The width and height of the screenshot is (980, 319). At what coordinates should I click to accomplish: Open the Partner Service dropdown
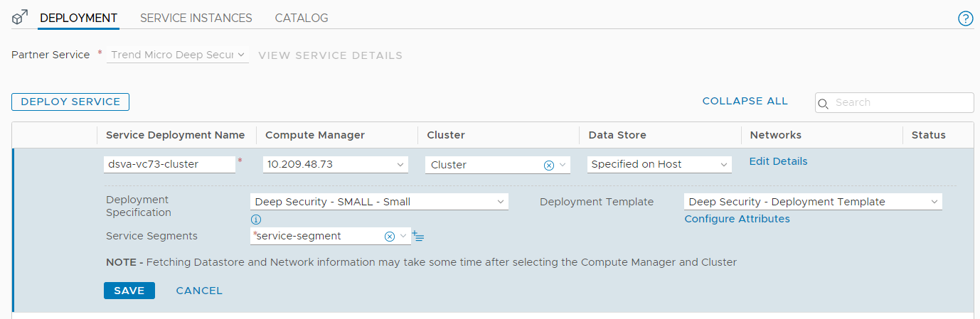(x=178, y=55)
